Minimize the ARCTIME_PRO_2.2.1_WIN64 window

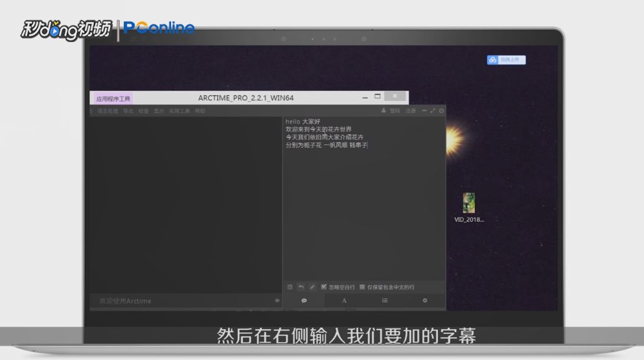(365, 97)
